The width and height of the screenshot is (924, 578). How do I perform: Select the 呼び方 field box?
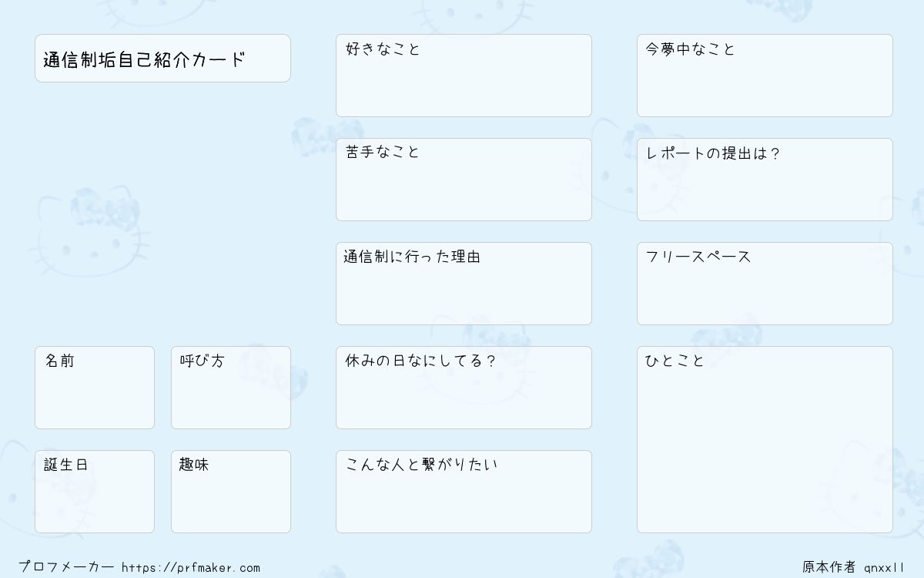tap(231, 388)
